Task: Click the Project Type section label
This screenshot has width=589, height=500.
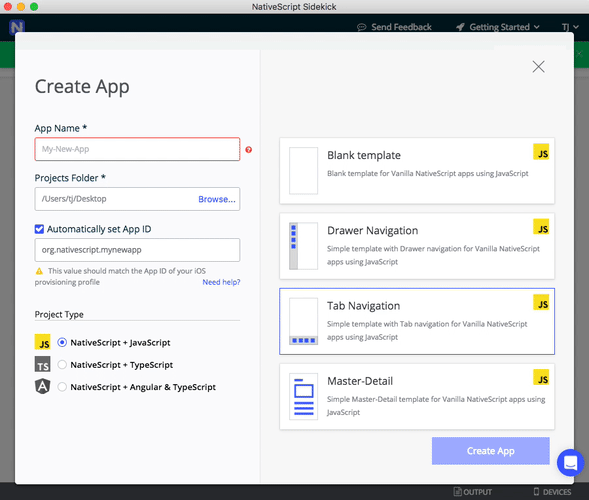Action: point(59,314)
